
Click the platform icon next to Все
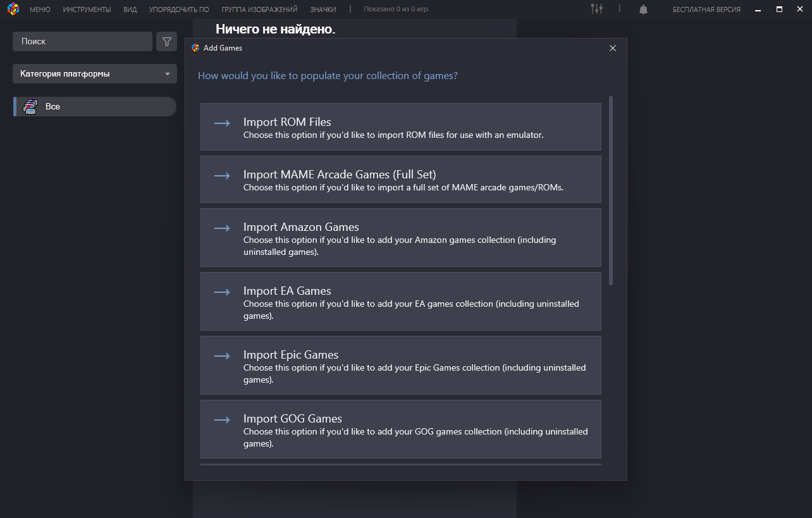[30, 107]
